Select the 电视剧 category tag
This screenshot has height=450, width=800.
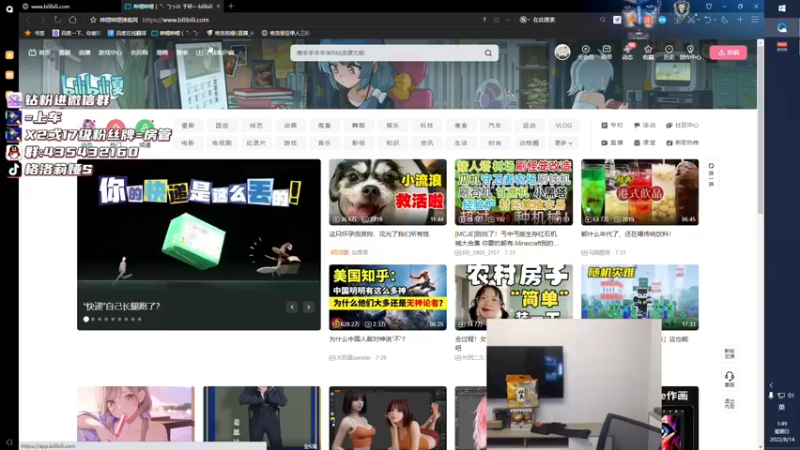pos(222,143)
